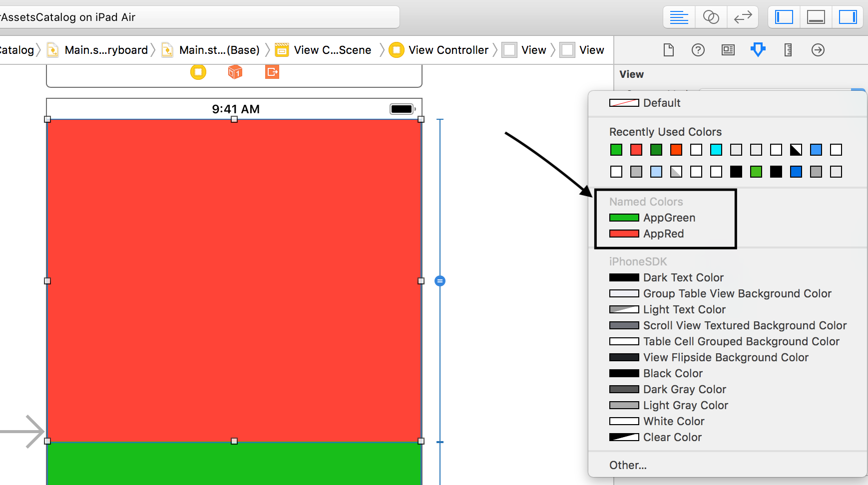Open the Size inspector
The height and width of the screenshot is (485, 868).
pos(788,50)
